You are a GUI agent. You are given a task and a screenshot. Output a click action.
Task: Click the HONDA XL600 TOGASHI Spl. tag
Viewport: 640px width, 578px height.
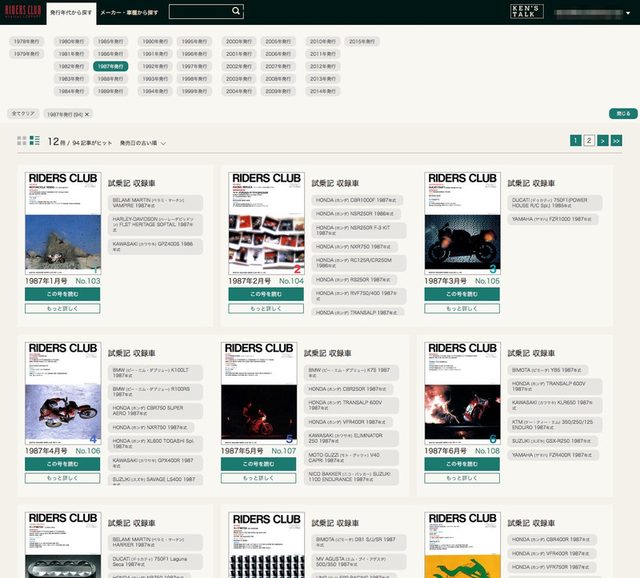click(x=155, y=444)
